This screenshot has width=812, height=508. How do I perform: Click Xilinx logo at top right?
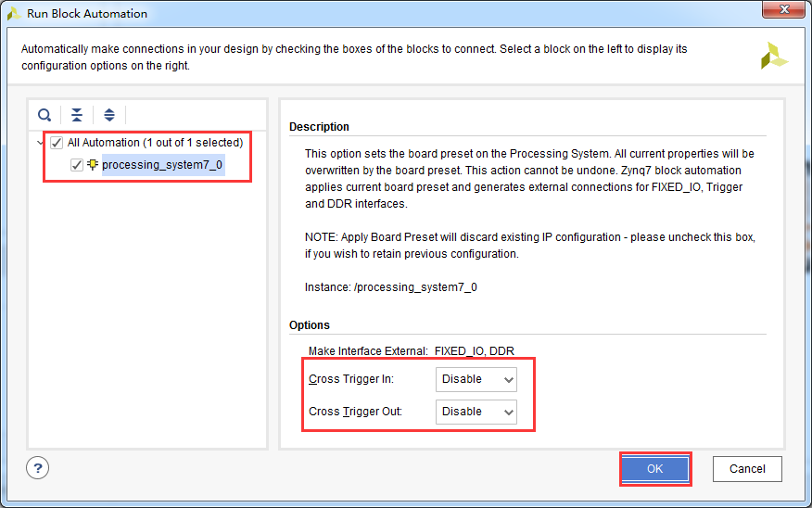pos(774,56)
